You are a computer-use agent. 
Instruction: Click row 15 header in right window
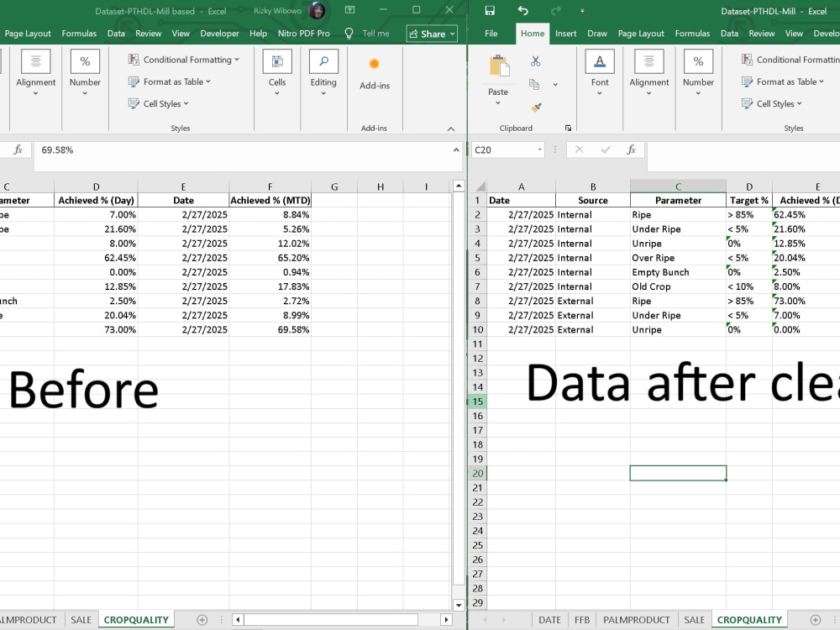(x=477, y=402)
